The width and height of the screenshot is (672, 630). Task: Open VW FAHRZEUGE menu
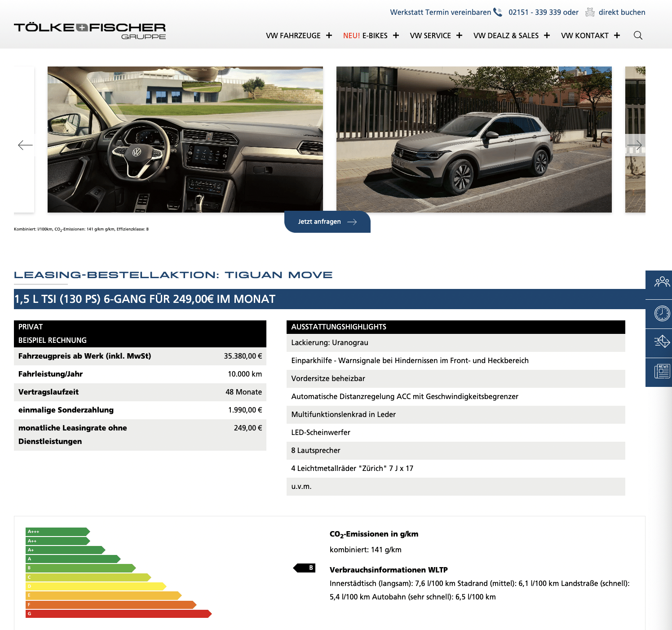(x=293, y=35)
